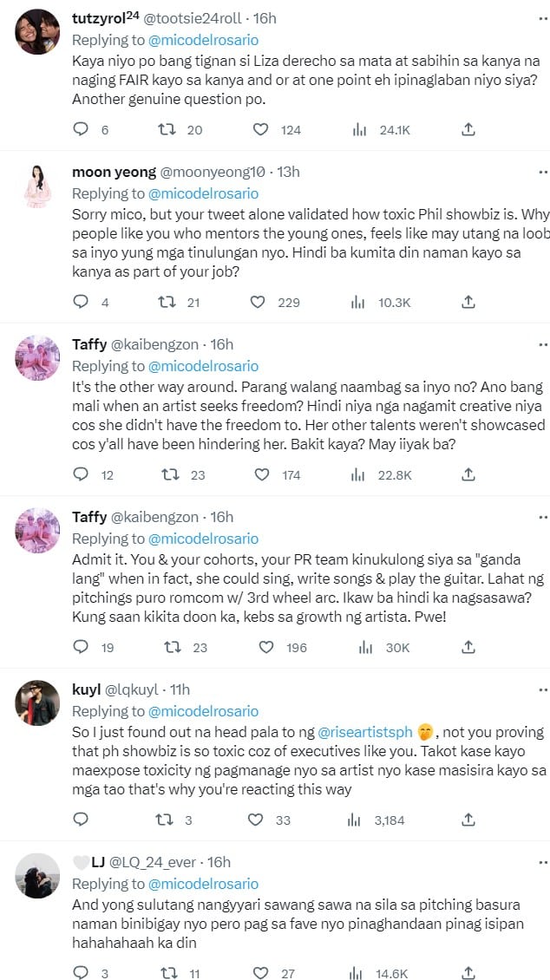Screen dimensions: 550x980
Task: View analytics on kuyl's tweet
Action: click(x=359, y=819)
